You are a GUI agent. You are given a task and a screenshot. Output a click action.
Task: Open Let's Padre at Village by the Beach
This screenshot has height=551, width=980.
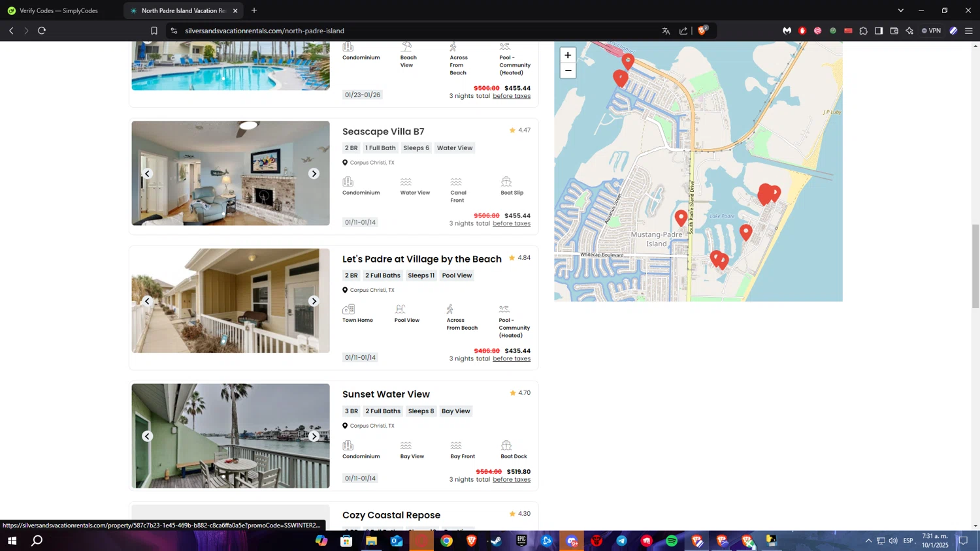(422, 259)
